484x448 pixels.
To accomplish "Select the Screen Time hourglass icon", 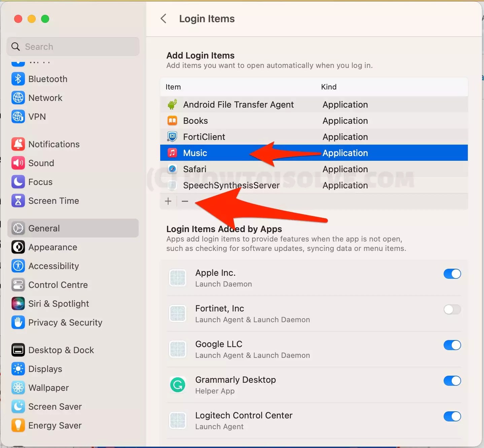I will 18,200.
